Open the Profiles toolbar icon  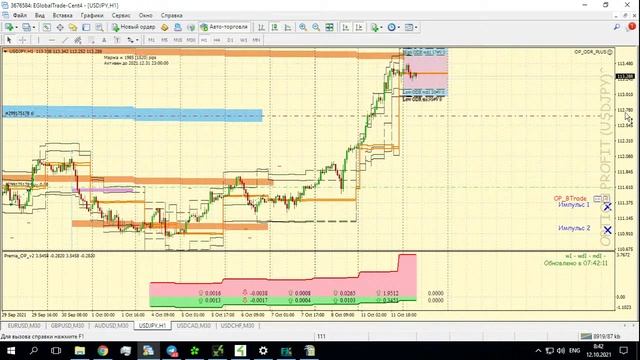point(26,27)
